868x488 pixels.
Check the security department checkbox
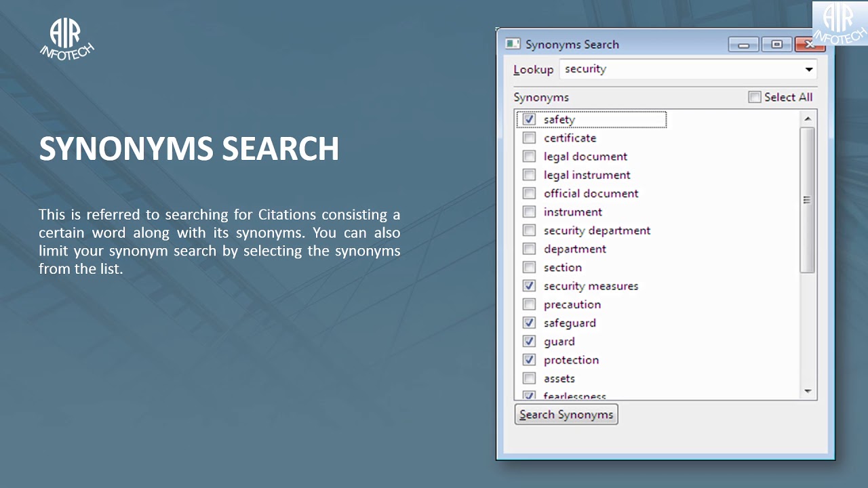[529, 230]
